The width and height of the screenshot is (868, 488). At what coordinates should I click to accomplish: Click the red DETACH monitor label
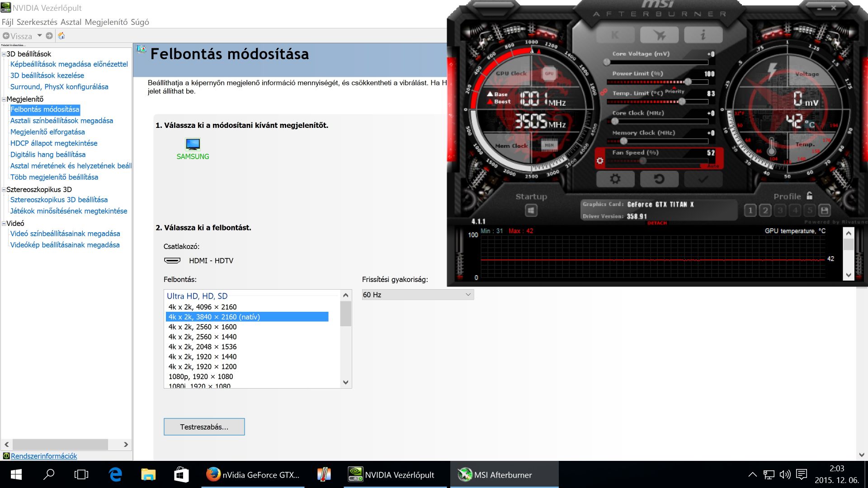[x=657, y=223]
